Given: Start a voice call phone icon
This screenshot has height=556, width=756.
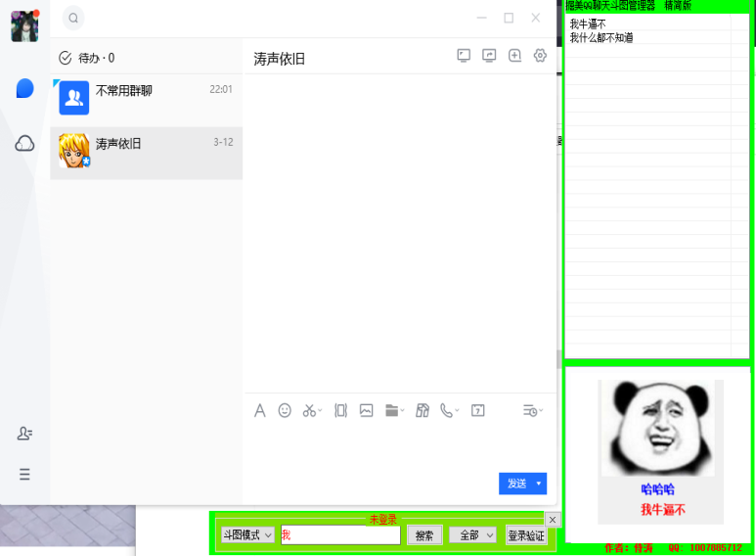Looking at the screenshot, I should 447,411.
